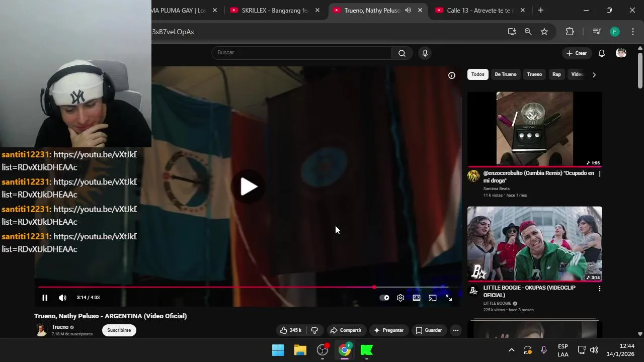Open YouTube account avatar menu
The width and height of the screenshot is (644, 362).
coord(621,53)
